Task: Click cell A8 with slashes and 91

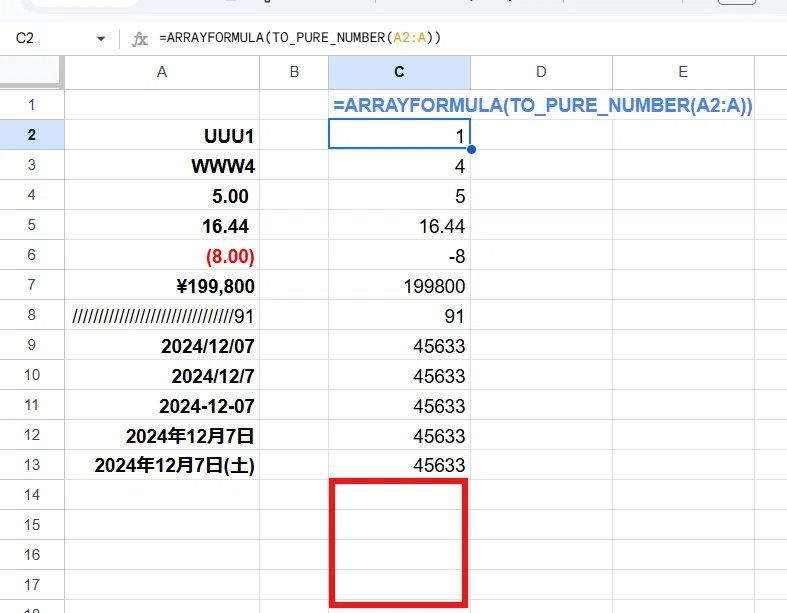Action: click(162, 315)
